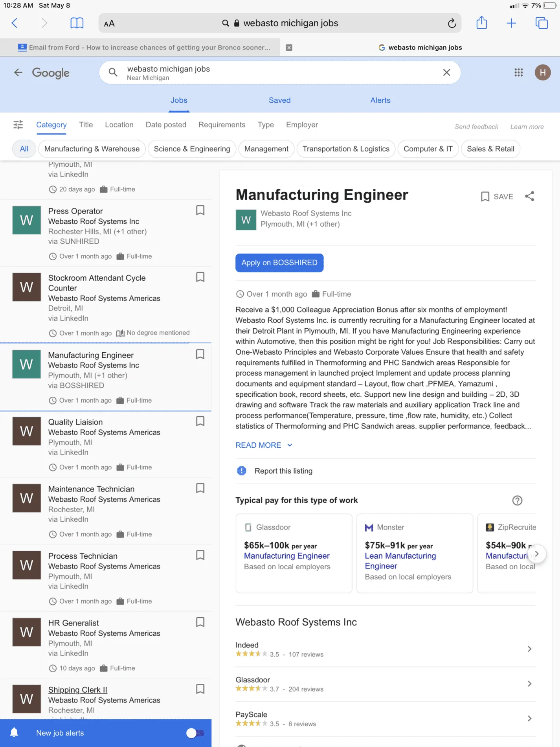Bookmark the HR Generalist job

tap(200, 622)
